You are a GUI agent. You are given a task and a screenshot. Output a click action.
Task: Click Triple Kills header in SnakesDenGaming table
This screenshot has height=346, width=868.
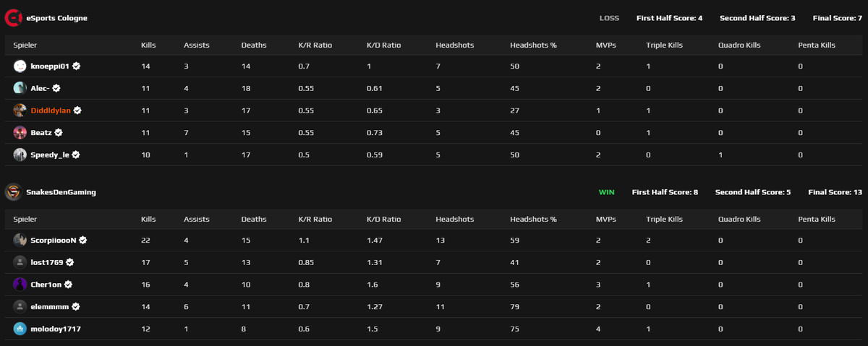tap(664, 219)
